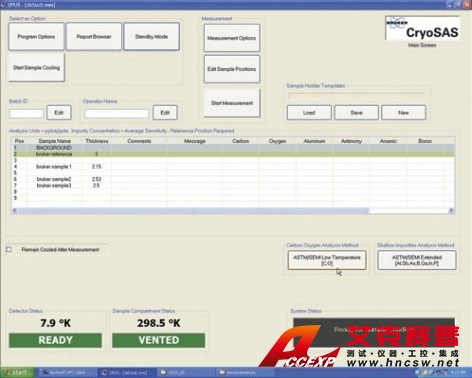Viewport: 472px width, 378px height.
Task: Open Measurement Options
Action: (232, 38)
